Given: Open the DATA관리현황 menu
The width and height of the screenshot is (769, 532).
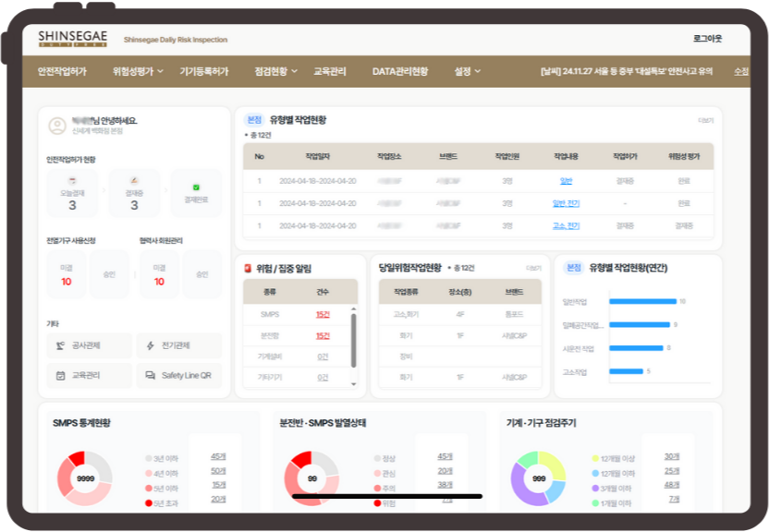Looking at the screenshot, I should [x=399, y=71].
